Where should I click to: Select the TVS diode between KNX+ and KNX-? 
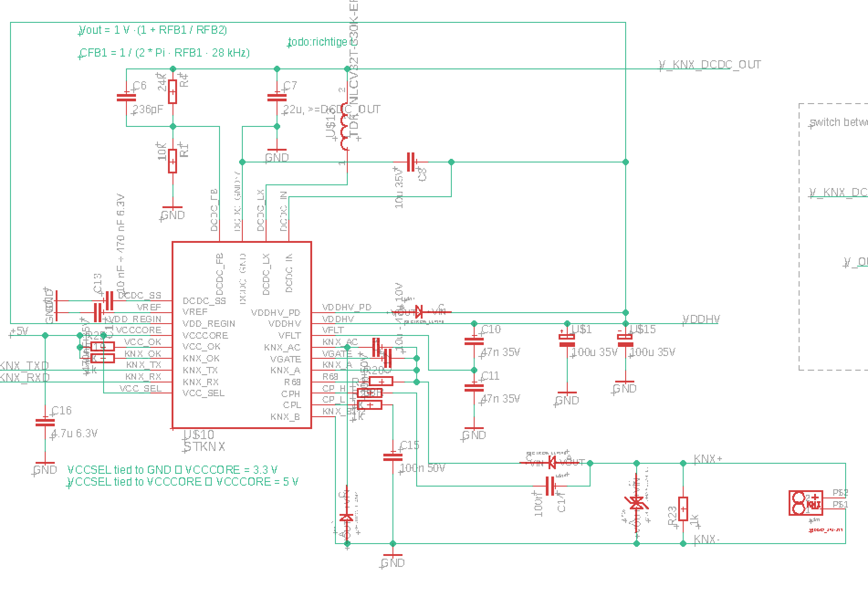click(x=637, y=503)
